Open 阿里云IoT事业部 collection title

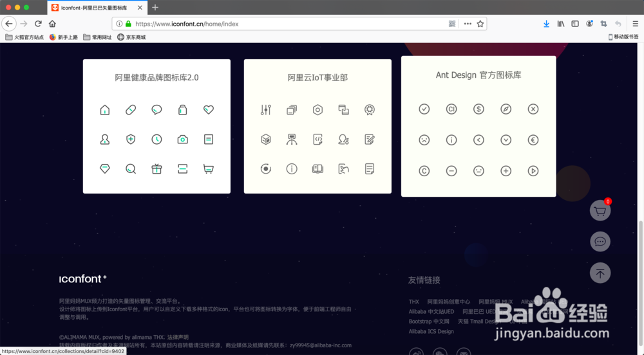click(x=317, y=78)
